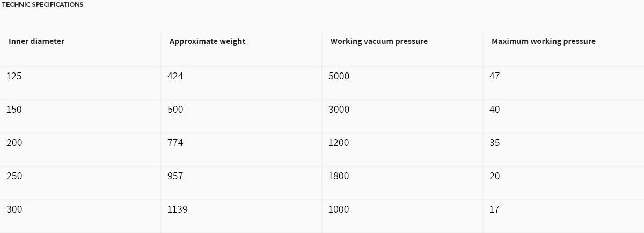Click the Approximate weight column header

207,41
